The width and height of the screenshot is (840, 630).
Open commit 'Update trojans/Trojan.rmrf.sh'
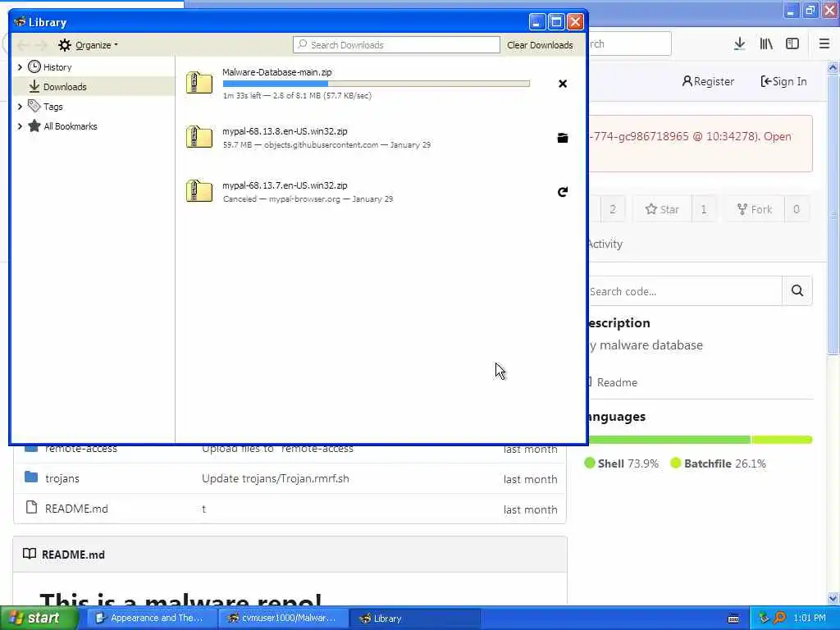coord(276,478)
